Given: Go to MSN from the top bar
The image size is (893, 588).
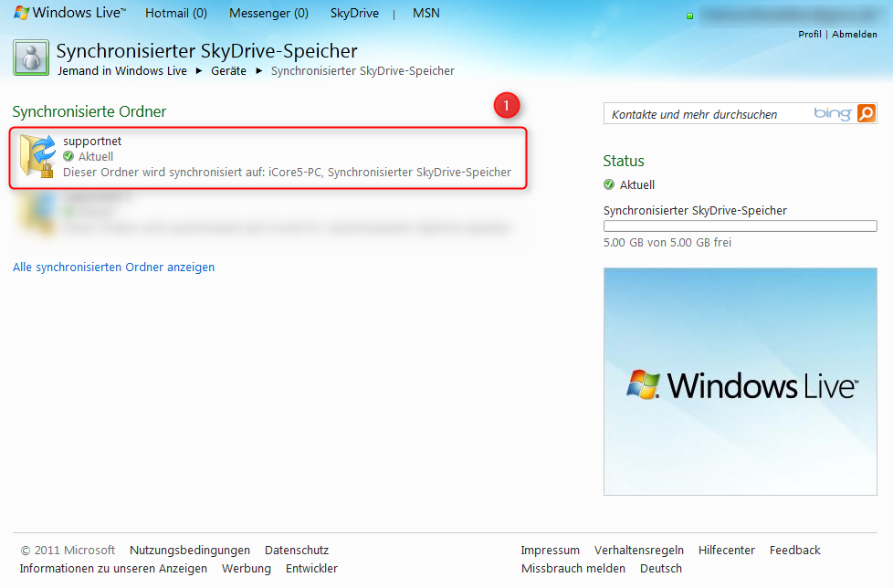Looking at the screenshot, I should (x=425, y=13).
